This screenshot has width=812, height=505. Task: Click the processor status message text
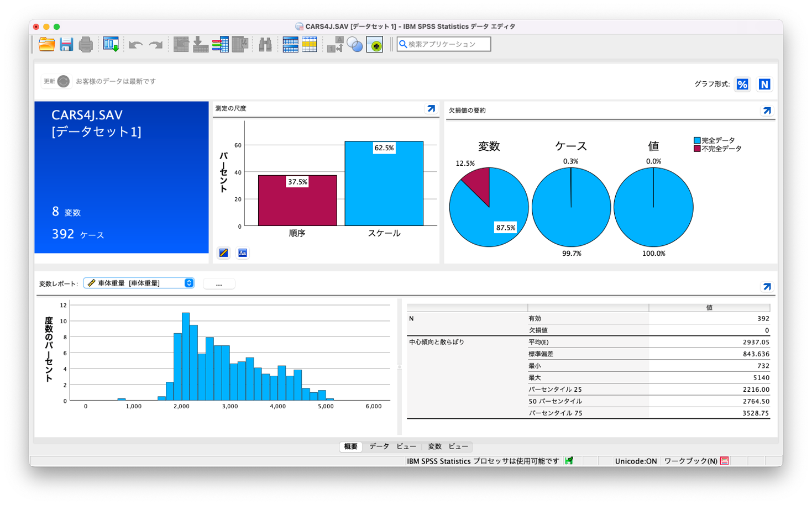point(483,461)
